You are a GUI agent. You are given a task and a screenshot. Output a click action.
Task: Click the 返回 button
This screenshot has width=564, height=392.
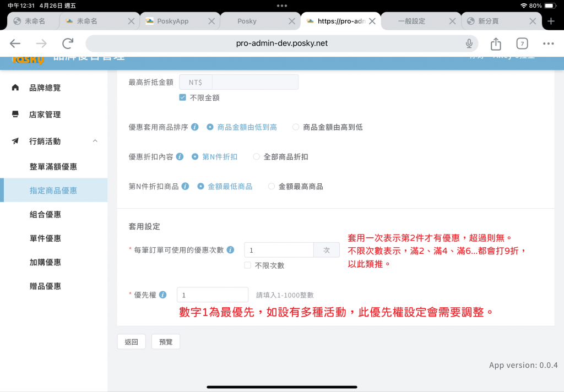[x=131, y=342]
